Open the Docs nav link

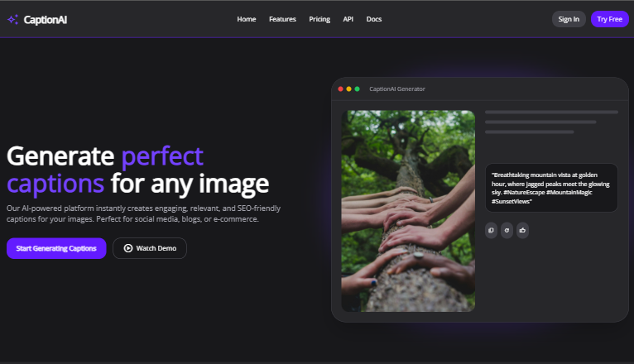click(374, 19)
